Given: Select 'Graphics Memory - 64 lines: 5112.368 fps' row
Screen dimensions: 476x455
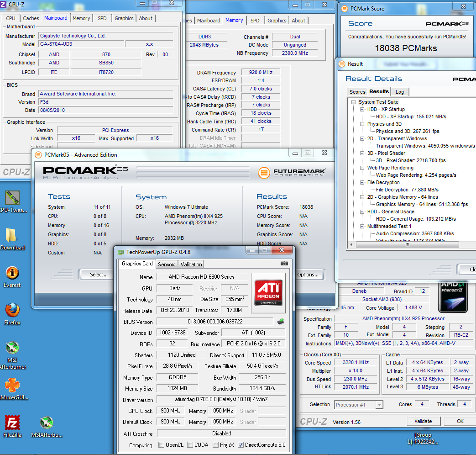Looking at the screenshot, I should 422,204.
